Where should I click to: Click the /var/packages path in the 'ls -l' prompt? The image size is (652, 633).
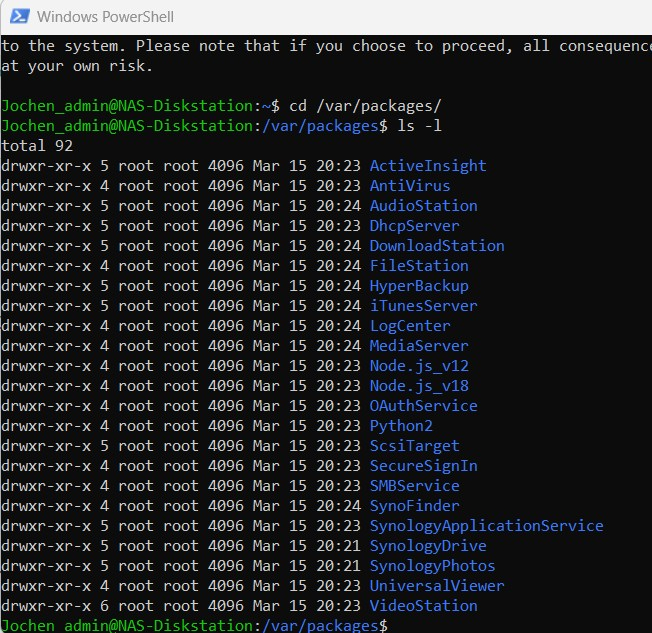[x=320, y=126]
